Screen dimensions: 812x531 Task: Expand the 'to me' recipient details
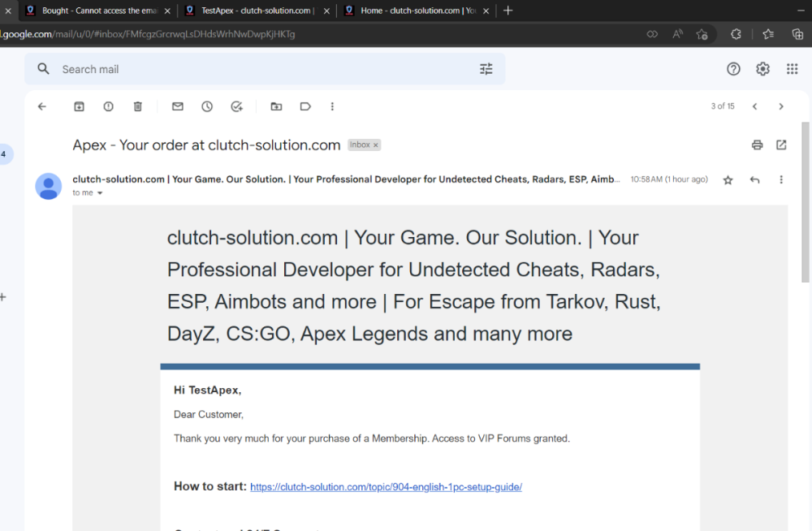click(100, 193)
